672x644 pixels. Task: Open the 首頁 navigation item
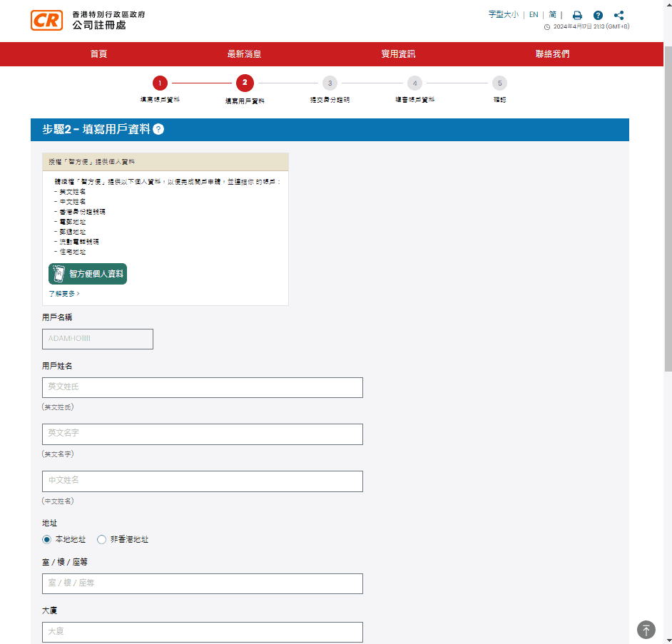pyautogui.click(x=98, y=53)
